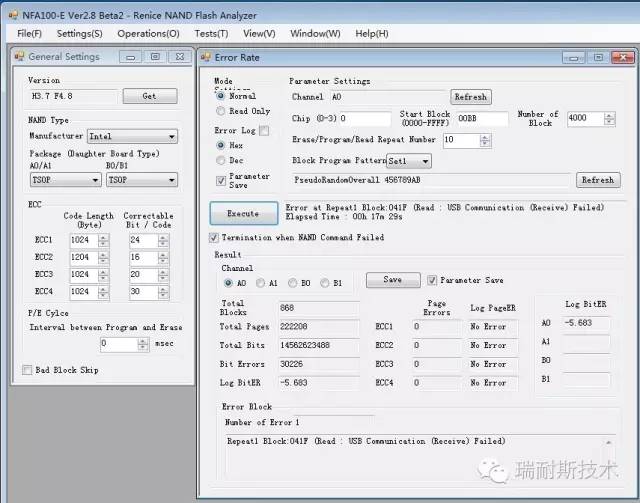Click the General Settings window icon
Viewport: 640px width, 503px height.
pyautogui.click(x=19, y=56)
